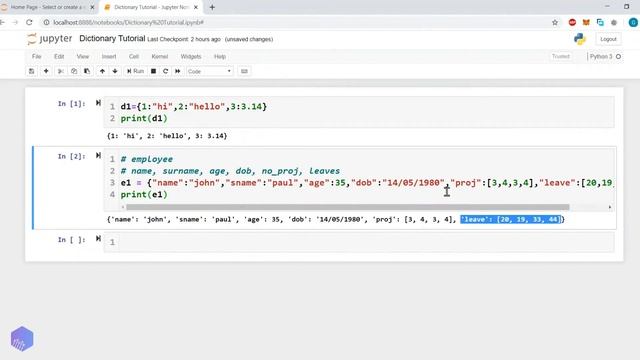Click the MetaMask fox extension icon

[586, 22]
